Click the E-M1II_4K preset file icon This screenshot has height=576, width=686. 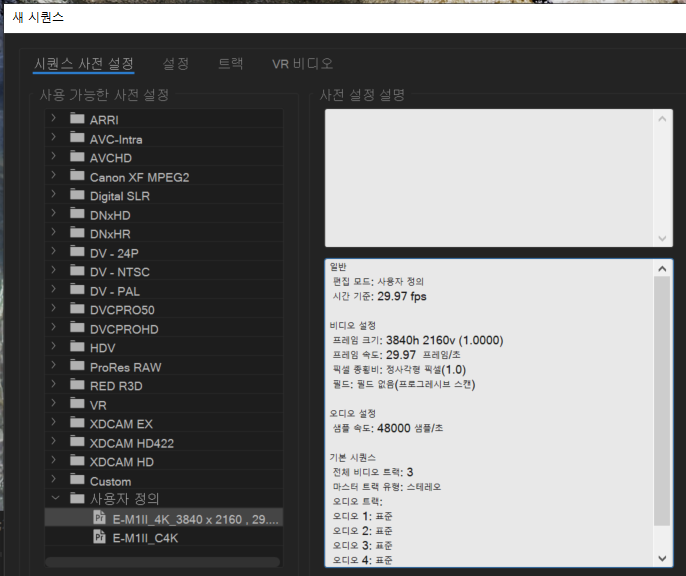100,517
